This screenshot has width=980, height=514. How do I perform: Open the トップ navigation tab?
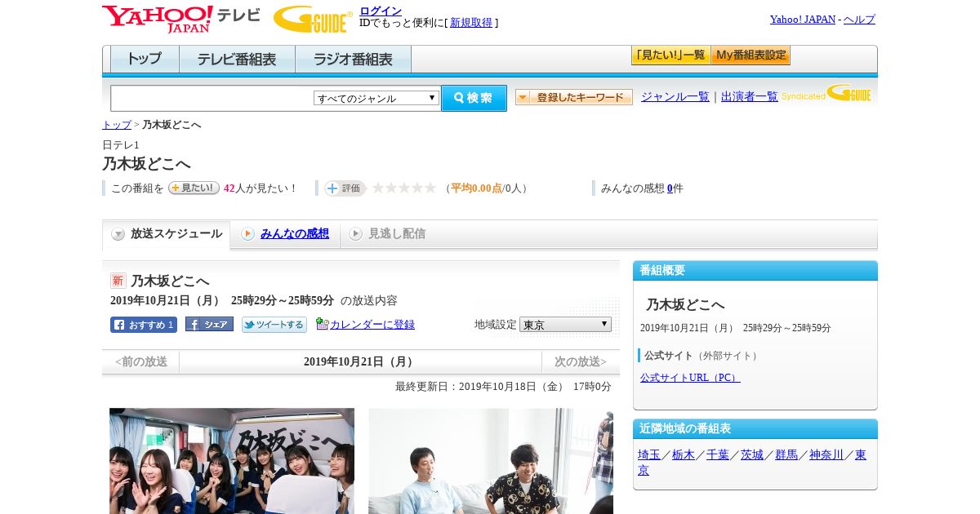pyautogui.click(x=145, y=60)
